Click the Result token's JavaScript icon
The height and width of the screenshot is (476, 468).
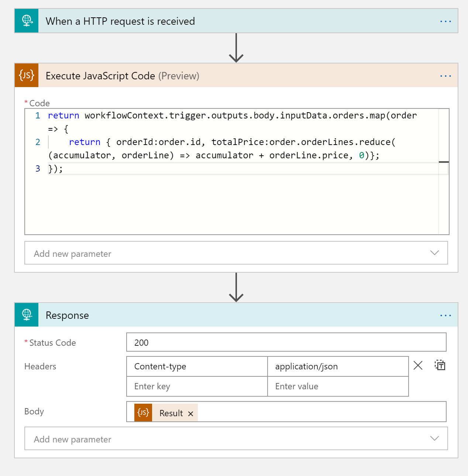(x=143, y=413)
